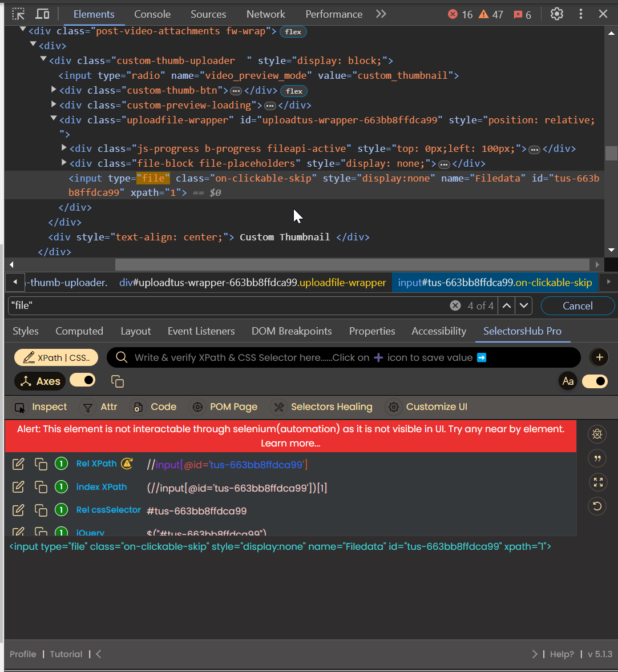Activate the inspect element picker icon

(18, 14)
